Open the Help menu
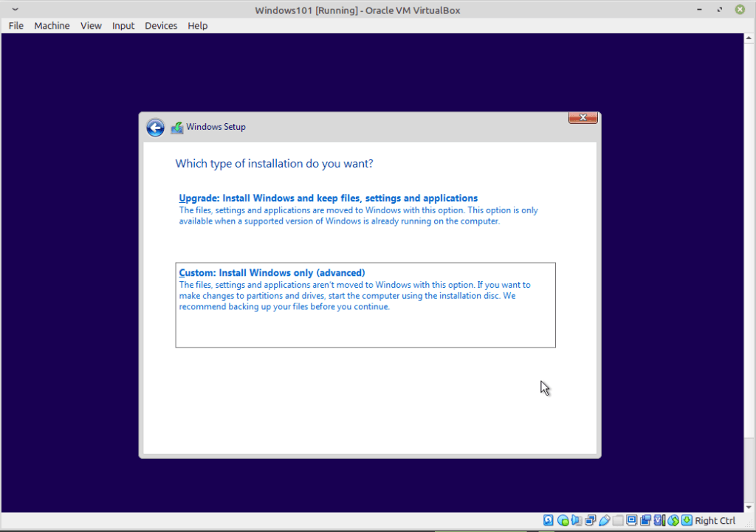 (198, 26)
